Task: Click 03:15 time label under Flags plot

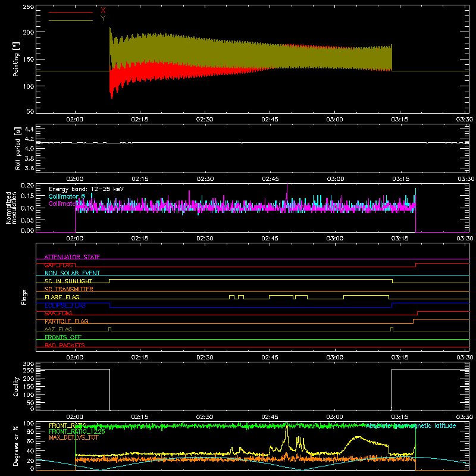Action: coord(400,358)
